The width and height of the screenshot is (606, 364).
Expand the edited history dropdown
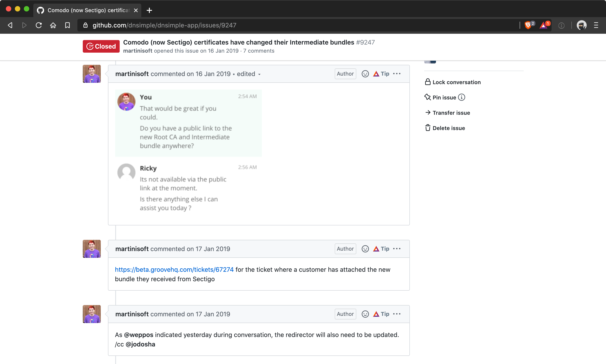point(249,74)
